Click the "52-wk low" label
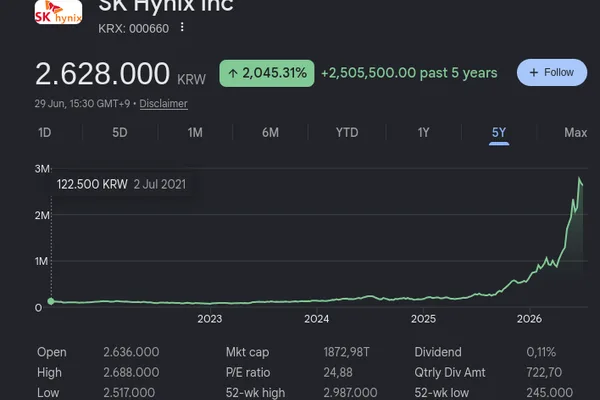600x400 pixels. (441, 392)
